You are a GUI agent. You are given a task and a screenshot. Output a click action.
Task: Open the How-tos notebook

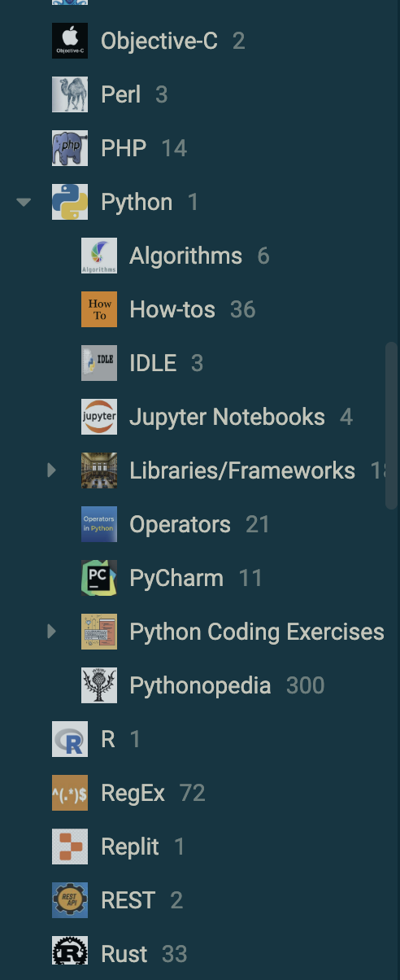[172, 309]
